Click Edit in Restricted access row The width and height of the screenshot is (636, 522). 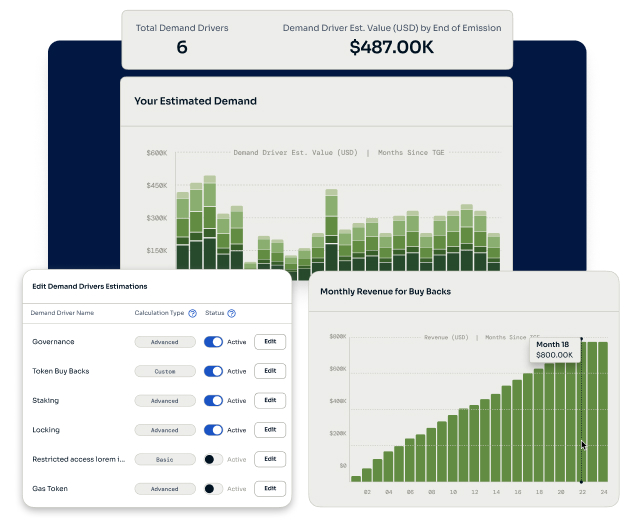coord(269,460)
